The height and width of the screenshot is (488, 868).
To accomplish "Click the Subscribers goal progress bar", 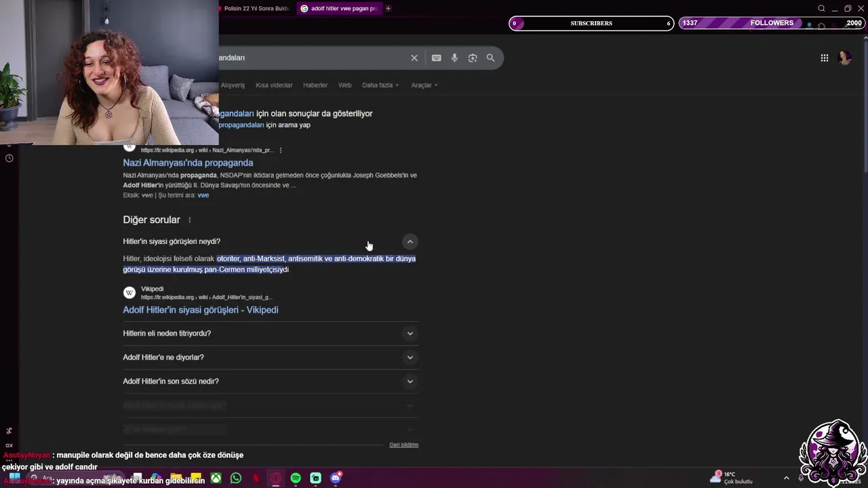I will (591, 23).
